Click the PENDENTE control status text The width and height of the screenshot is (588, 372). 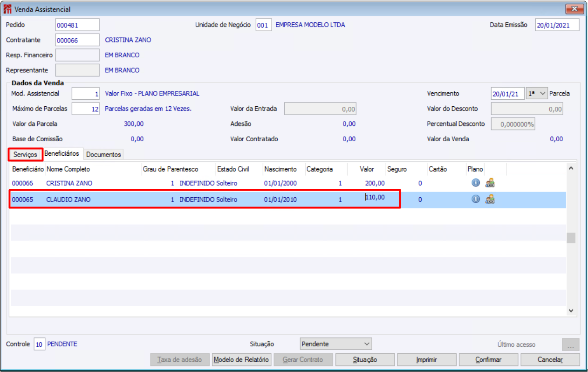point(62,344)
